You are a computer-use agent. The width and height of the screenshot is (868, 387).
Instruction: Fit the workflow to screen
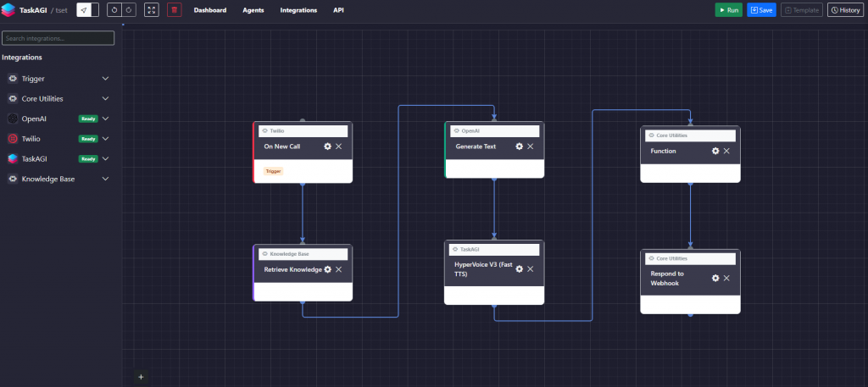[x=152, y=10]
